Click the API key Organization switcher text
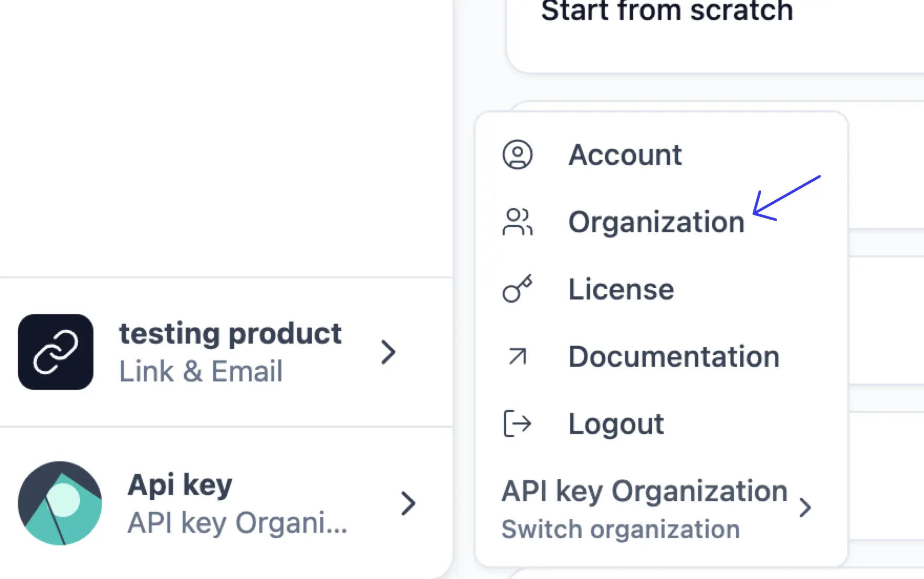Viewport: 924px width, 579px height. pyautogui.click(x=644, y=492)
